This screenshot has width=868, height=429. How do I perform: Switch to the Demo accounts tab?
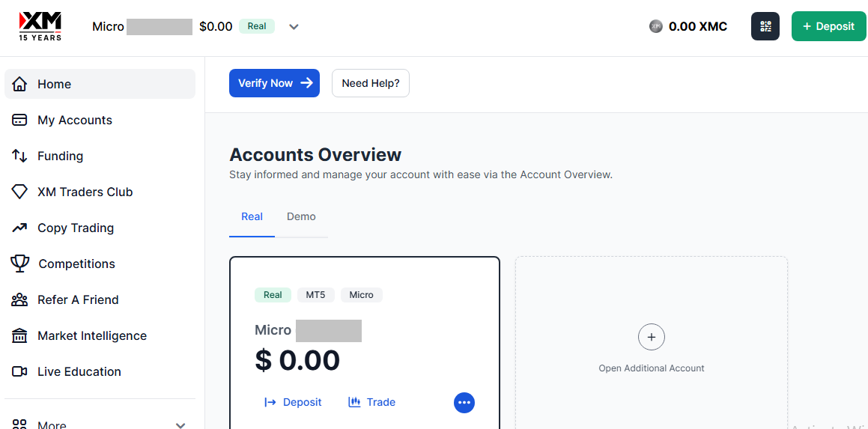301,216
